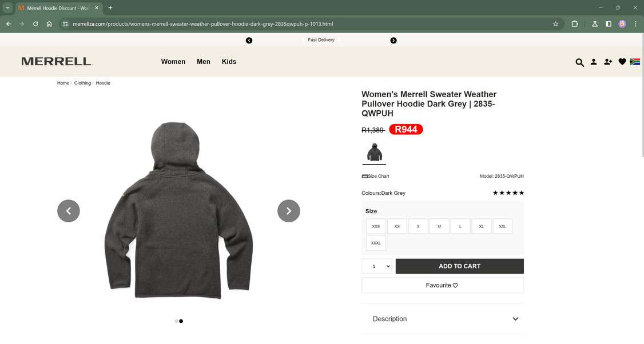Open the Kids navigation menu
This screenshot has width=644, height=344.
tap(229, 61)
